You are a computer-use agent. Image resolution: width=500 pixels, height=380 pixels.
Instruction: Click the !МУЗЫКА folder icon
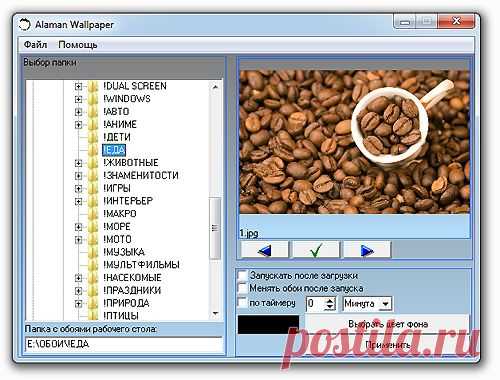pyautogui.click(x=94, y=252)
